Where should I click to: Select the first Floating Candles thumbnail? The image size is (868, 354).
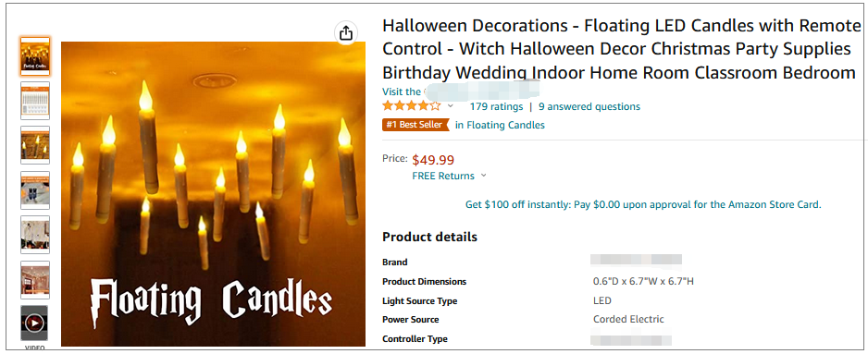35,56
